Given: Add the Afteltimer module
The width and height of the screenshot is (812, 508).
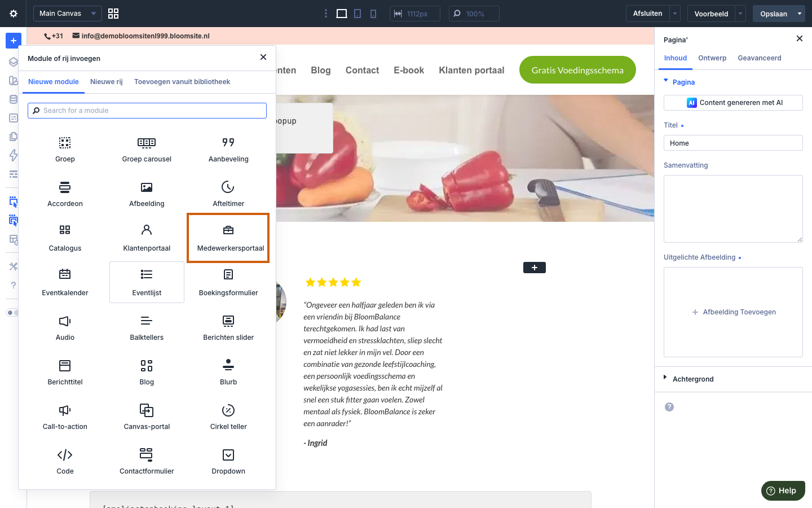Looking at the screenshot, I should [228, 194].
